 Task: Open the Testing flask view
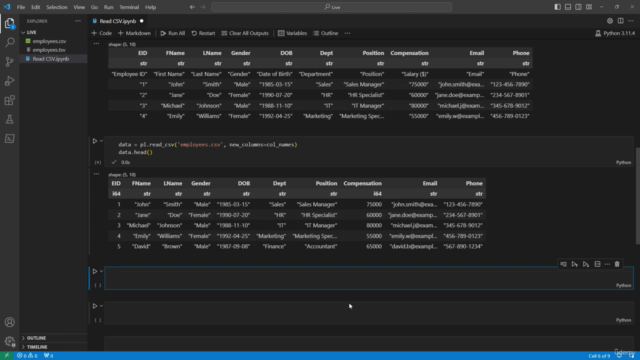click(9, 119)
